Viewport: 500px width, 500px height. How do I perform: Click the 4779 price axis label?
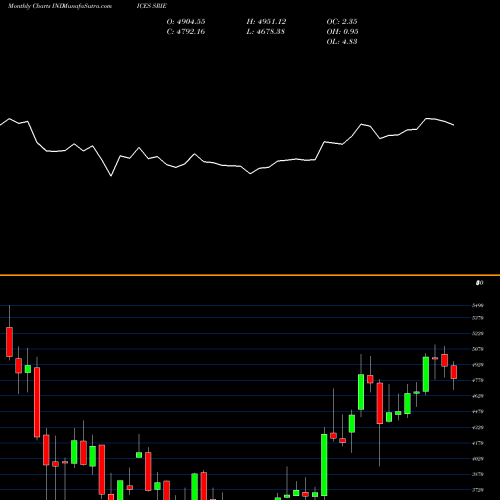[478, 380]
